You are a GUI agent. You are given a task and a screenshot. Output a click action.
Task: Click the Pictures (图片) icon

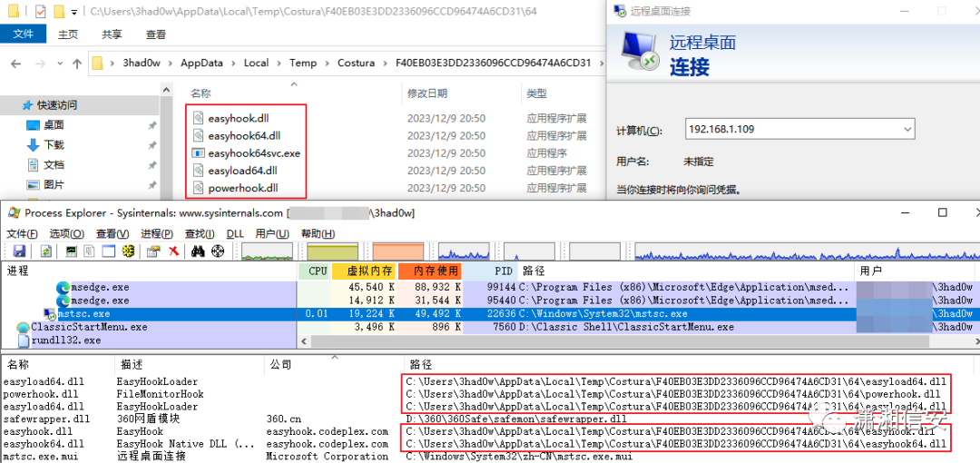[34, 185]
